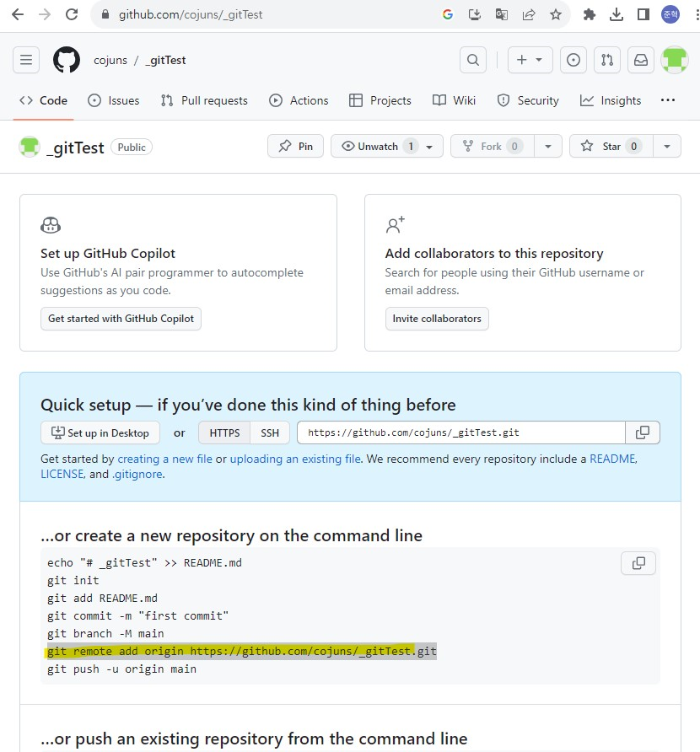The width and height of the screenshot is (700, 752).
Task: Select the HTTPS clone option
Action: [224, 432]
